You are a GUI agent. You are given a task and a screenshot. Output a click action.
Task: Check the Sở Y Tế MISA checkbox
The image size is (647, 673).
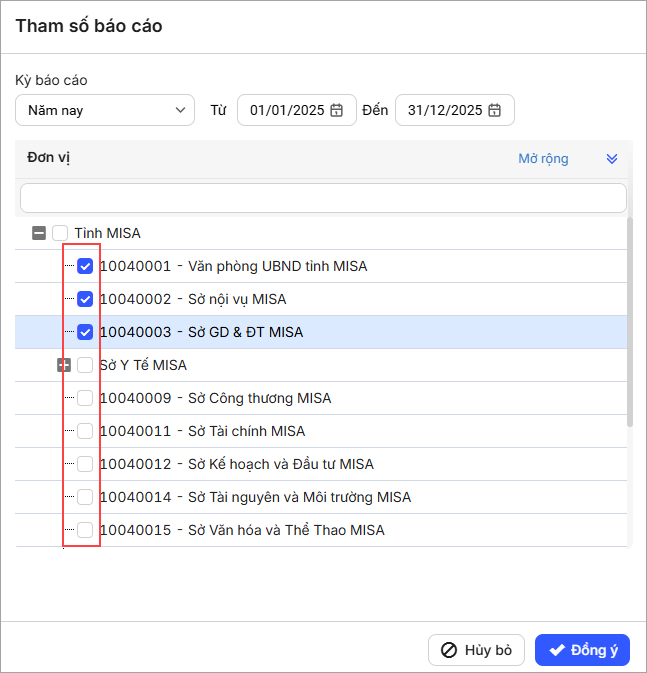[85, 365]
